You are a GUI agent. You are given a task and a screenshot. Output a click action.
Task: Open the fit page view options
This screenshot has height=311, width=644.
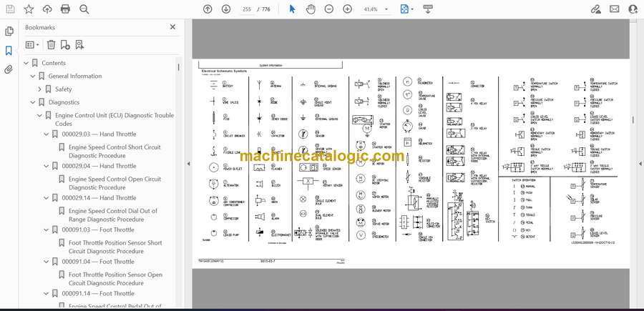click(x=406, y=9)
